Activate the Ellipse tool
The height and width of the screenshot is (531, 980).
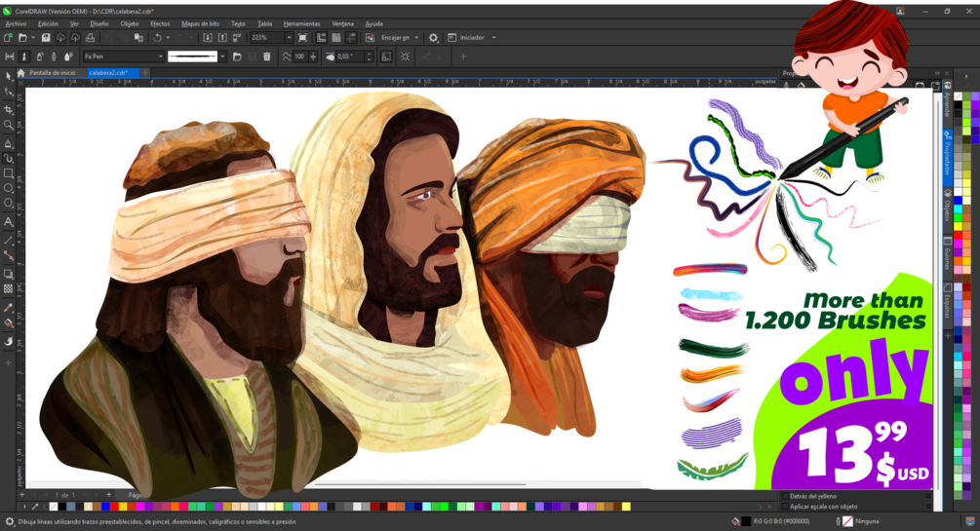click(x=9, y=189)
